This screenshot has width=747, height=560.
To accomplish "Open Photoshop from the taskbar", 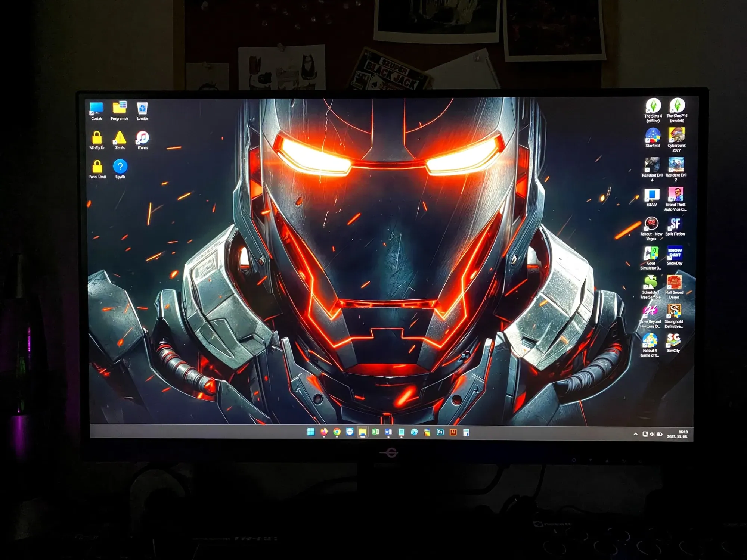I will (440, 432).
